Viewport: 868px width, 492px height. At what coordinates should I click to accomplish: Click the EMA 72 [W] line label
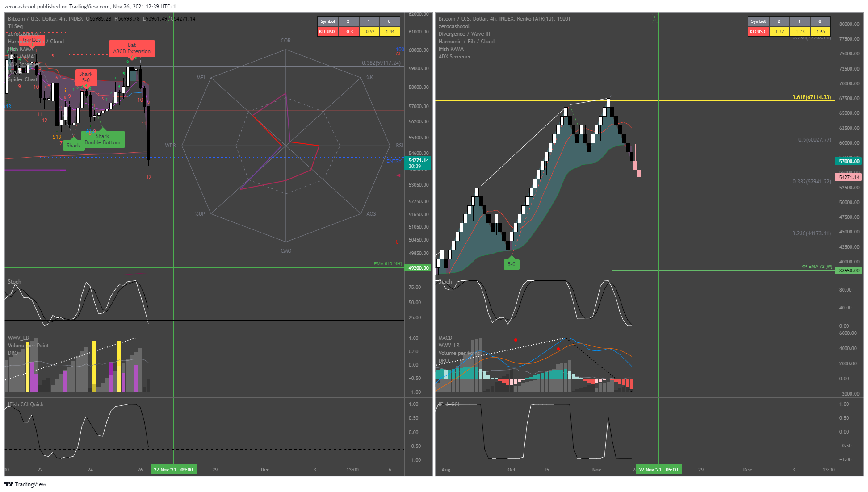(x=817, y=267)
